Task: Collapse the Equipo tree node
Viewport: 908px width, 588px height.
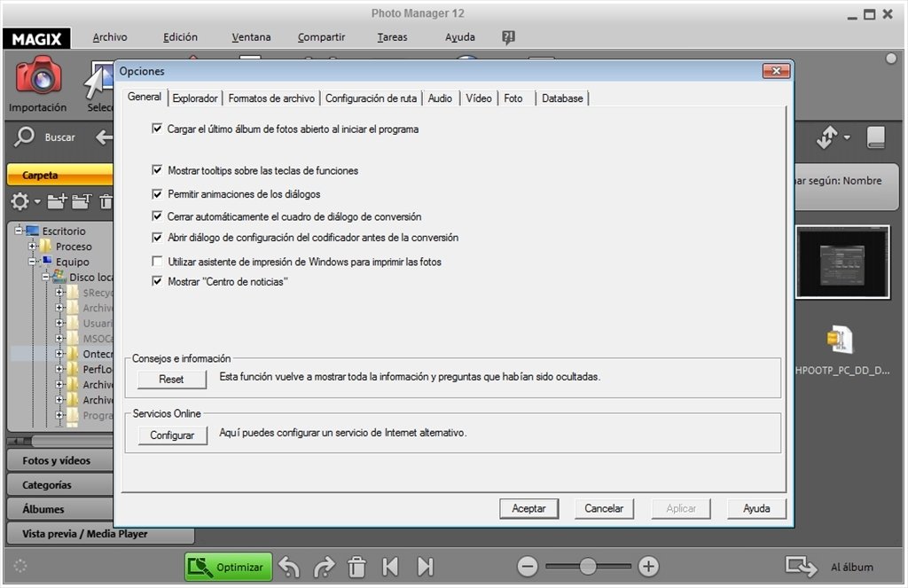Action: pyautogui.click(x=33, y=262)
